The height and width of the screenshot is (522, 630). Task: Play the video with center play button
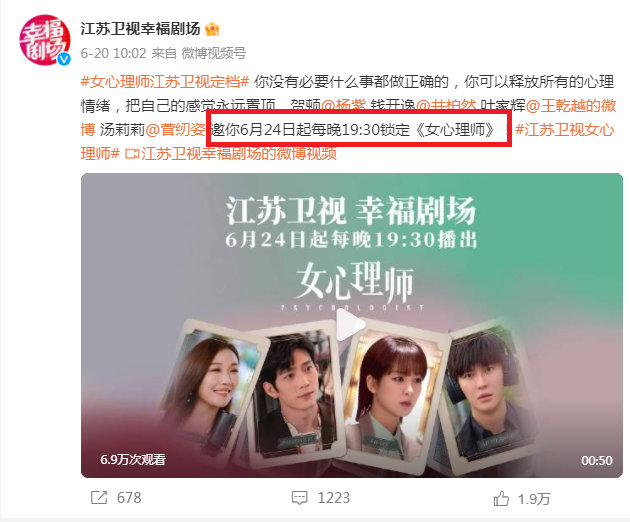point(350,325)
